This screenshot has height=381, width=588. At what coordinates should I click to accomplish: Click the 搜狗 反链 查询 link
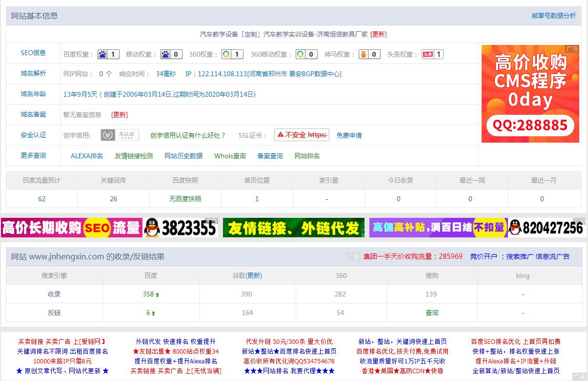[432, 313]
